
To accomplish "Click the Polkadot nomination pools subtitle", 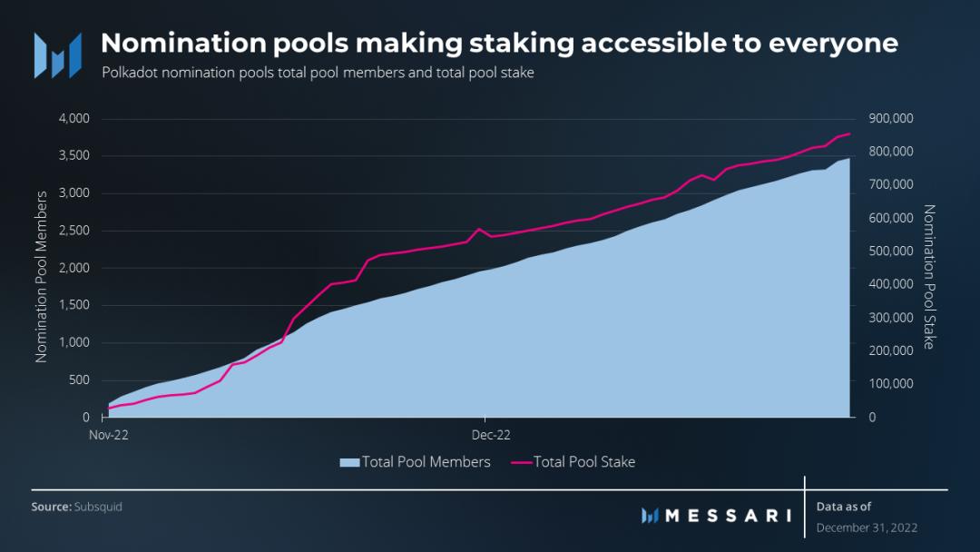I will (x=318, y=73).
